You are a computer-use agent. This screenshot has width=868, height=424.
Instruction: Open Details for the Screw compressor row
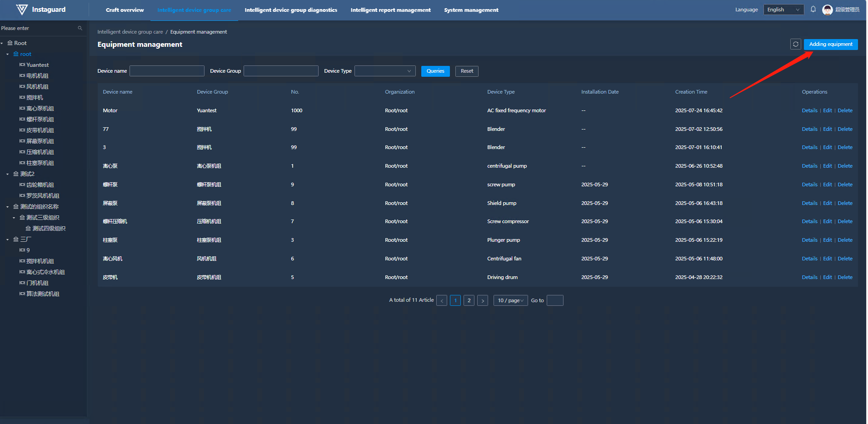809,221
